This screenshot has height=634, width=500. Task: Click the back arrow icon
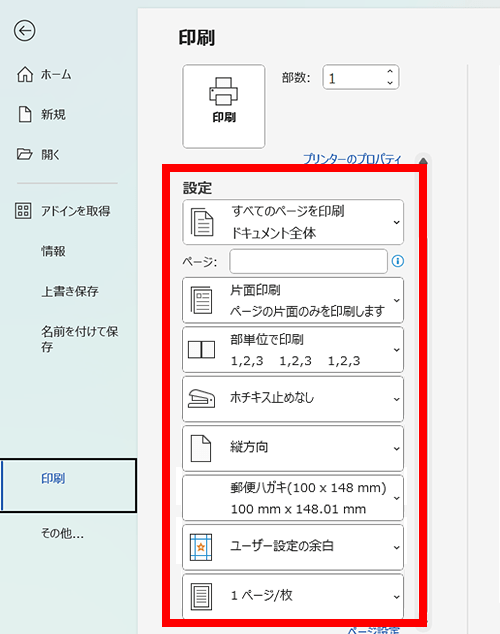(25, 31)
